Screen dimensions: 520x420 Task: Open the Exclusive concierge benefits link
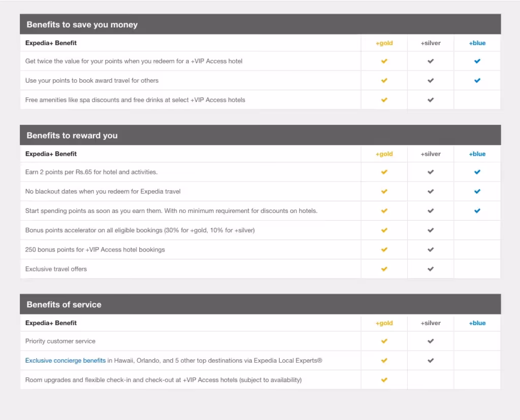pyautogui.click(x=66, y=360)
